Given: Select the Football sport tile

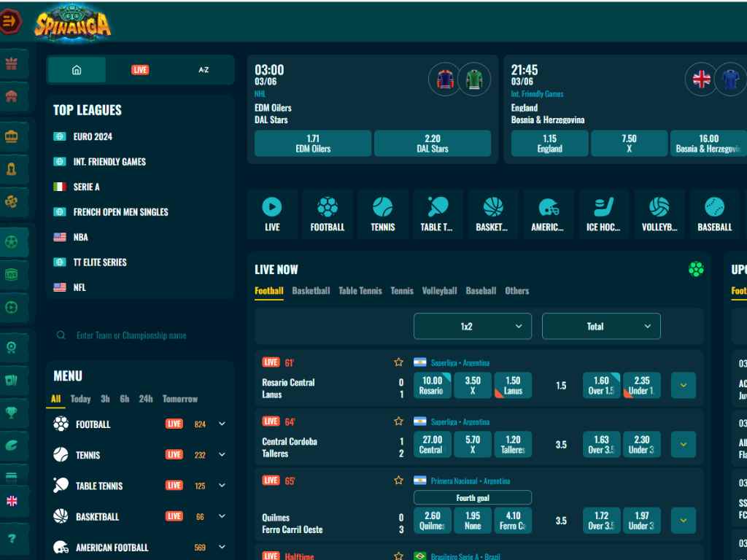Looking at the screenshot, I should pos(328,214).
